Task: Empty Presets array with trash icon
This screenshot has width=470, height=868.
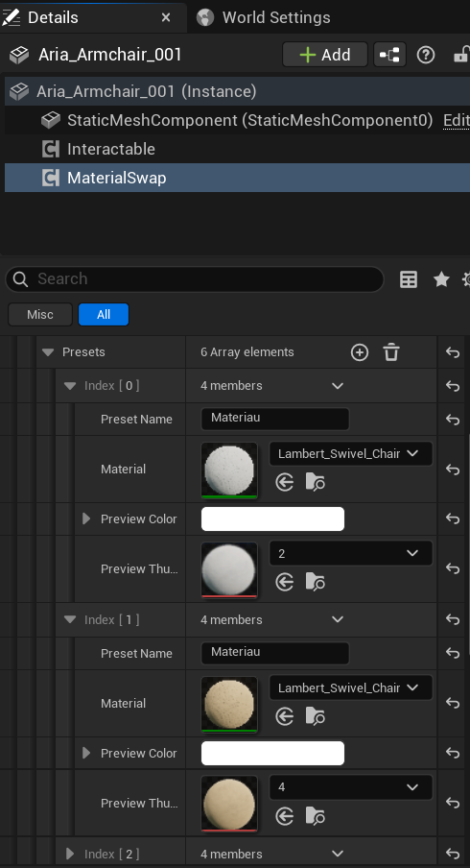Action: click(x=391, y=352)
